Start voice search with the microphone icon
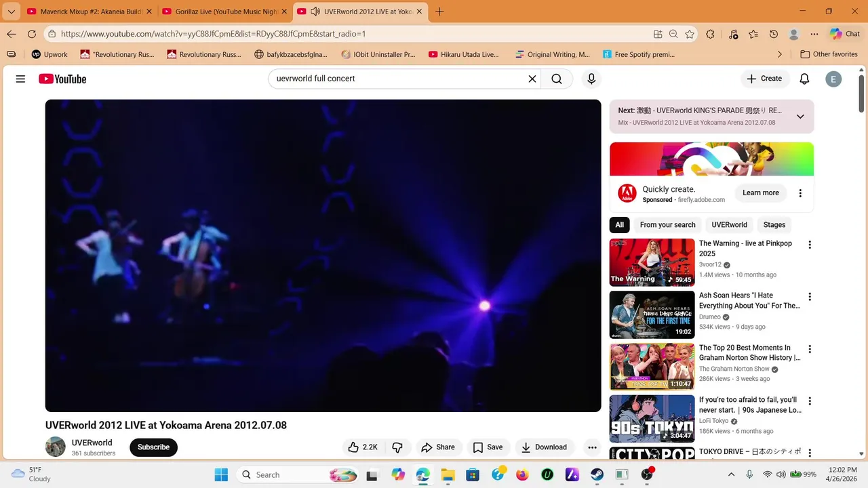Image resolution: width=868 pixels, height=488 pixels. point(591,79)
